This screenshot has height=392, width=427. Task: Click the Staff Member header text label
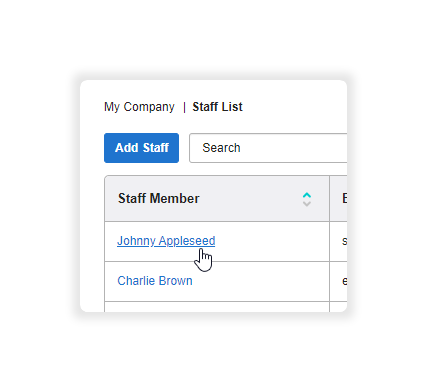[x=159, y=198]
